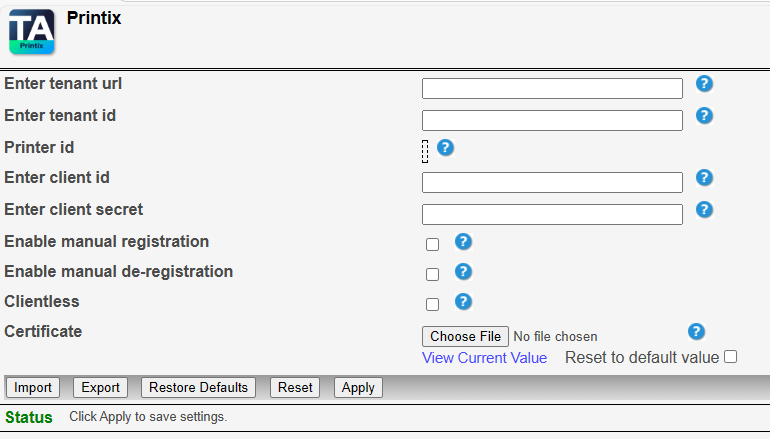Focus the tenant url input field
The height and width of the screenshot is (439, 770).
tap(552, 88)
